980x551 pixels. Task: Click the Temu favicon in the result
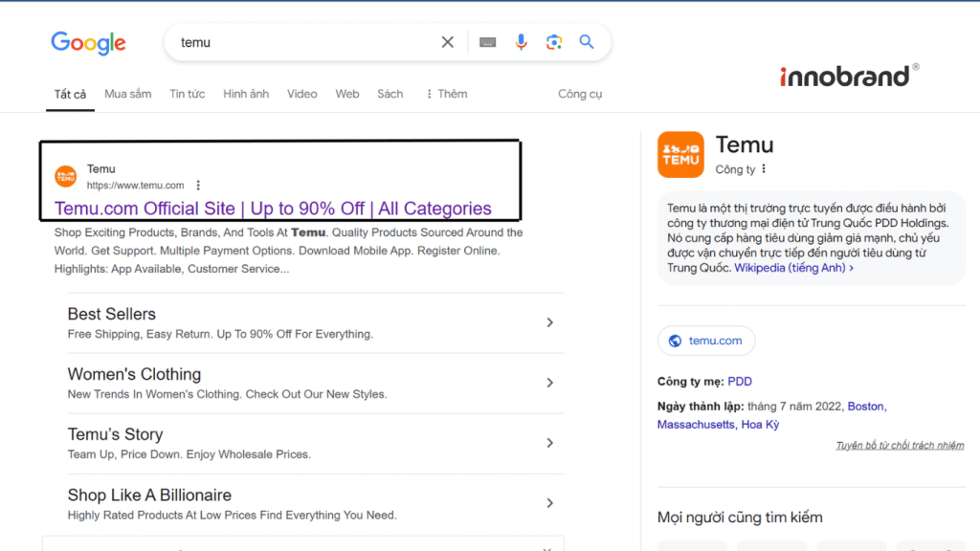click(x=66, y=176)
